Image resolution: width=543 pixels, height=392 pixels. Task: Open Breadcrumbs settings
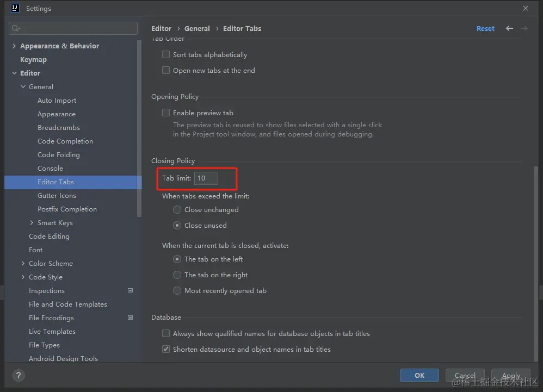[x=59, y=127]
